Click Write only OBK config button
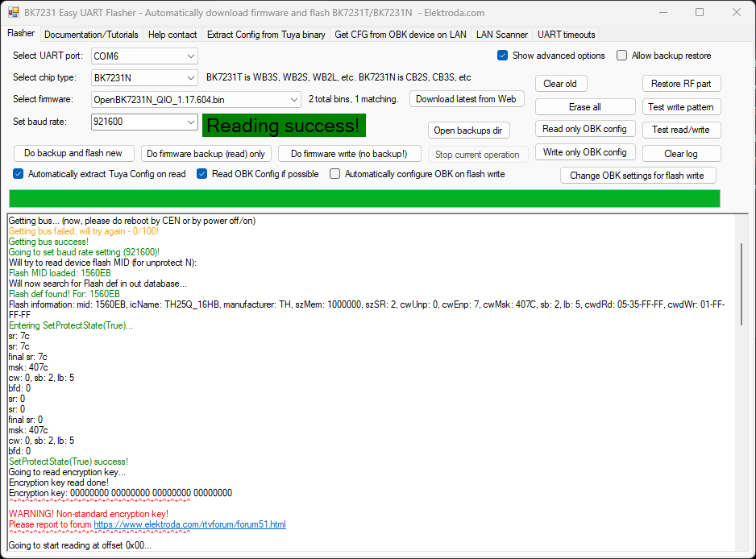The image size is (756, 559). coord(585,152)
